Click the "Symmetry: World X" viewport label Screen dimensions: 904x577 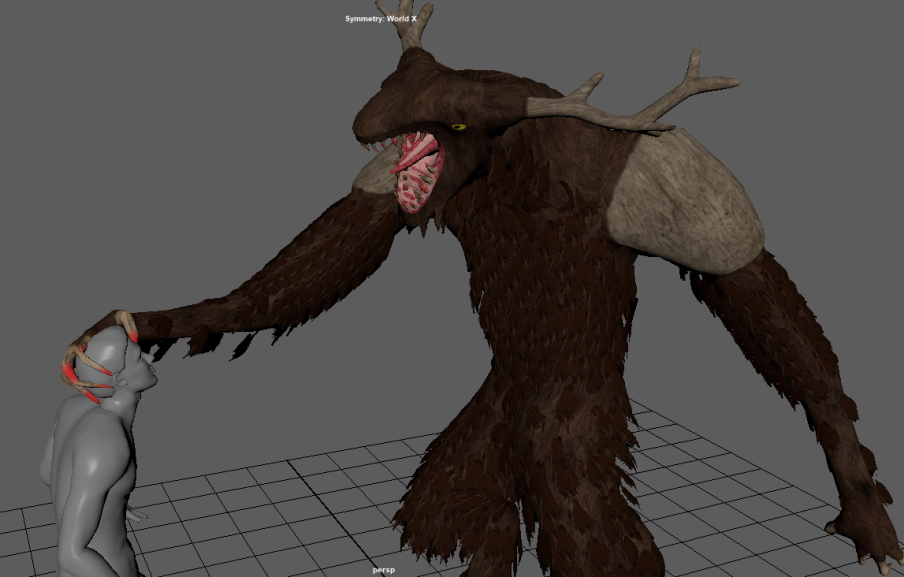click(381, 19)
